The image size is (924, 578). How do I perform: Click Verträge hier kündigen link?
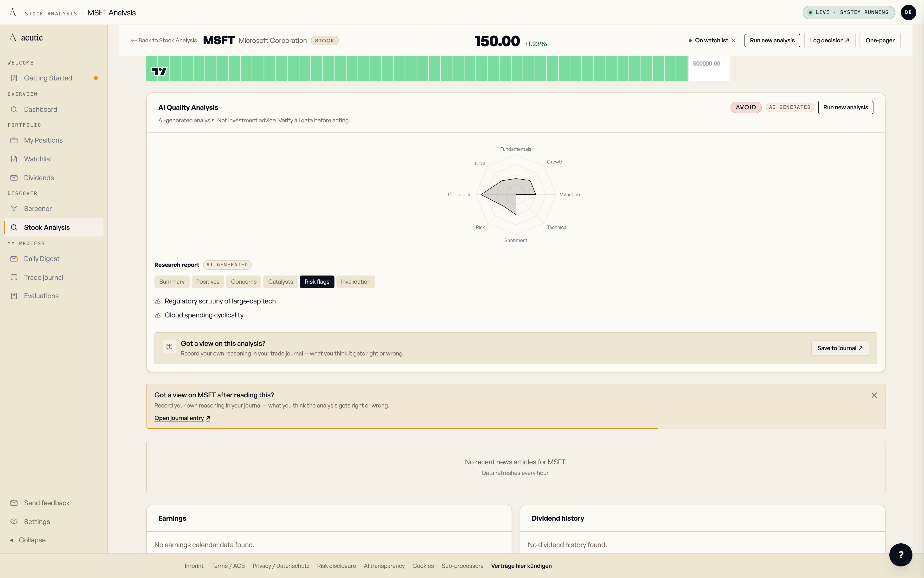[521, 566]
